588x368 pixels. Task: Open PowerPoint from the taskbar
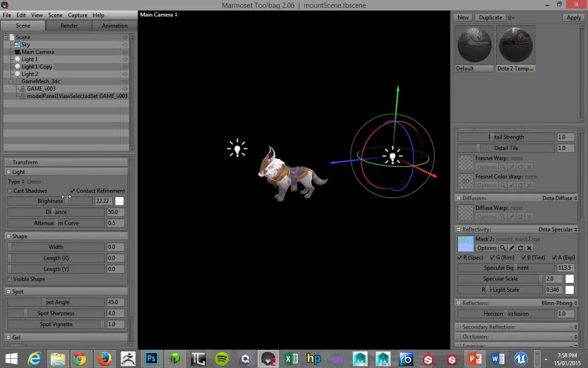pos(475,358)
